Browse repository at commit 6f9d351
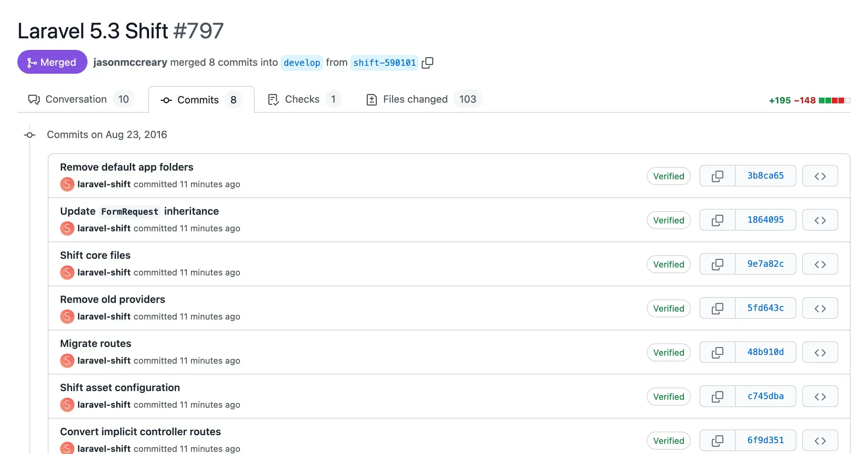 [x=820, y=441]
